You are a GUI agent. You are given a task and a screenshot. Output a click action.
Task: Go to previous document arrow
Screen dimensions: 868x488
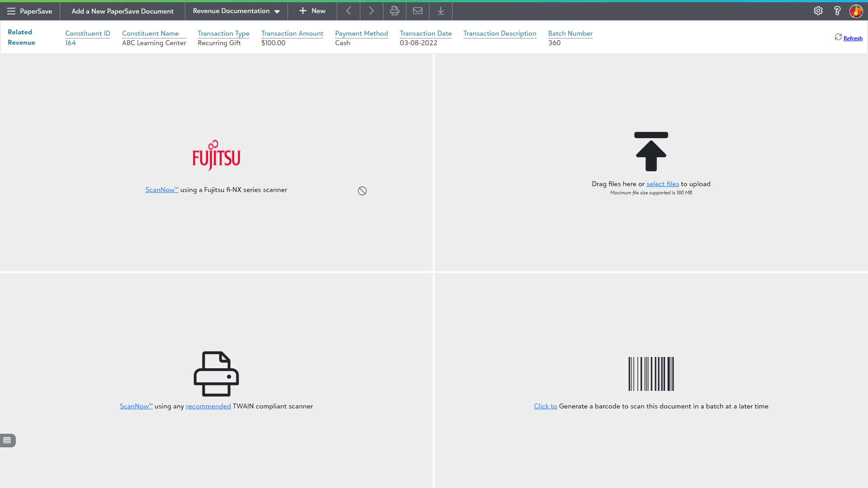click(349, 11)
